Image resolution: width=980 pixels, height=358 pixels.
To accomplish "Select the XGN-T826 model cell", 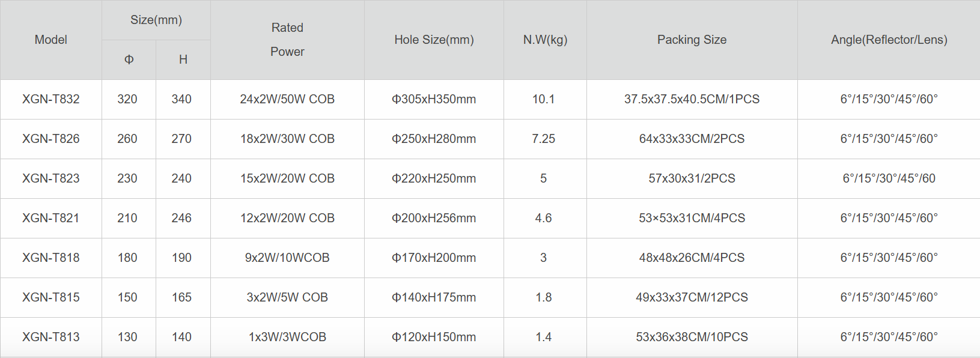I will [50, 139].
